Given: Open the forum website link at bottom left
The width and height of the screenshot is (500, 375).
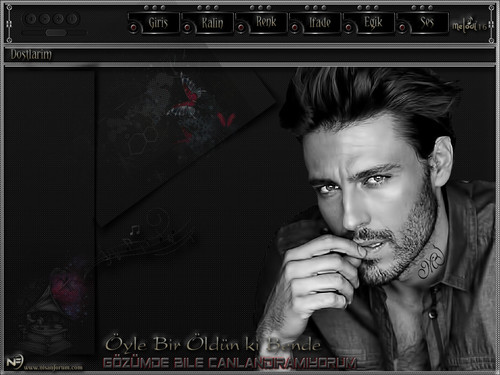Looking at the screenshot, I should (54, 367).
